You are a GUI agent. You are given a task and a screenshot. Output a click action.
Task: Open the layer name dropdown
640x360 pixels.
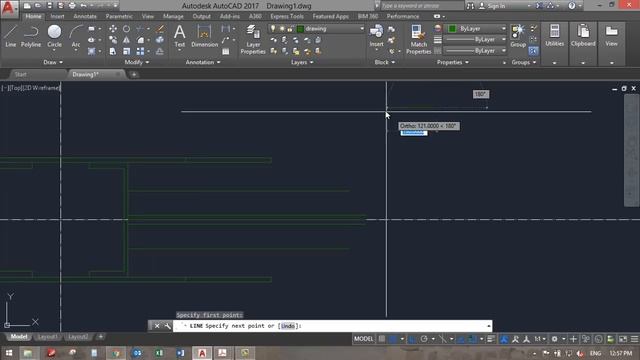coord(362,29)
